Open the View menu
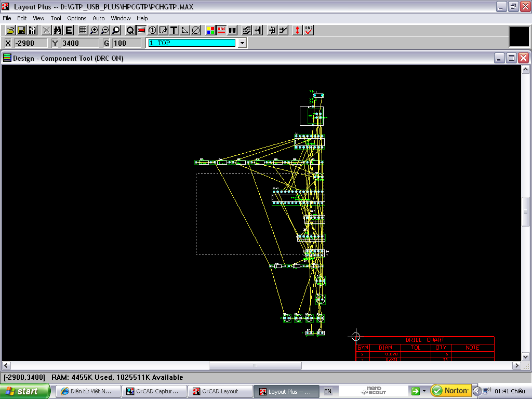The width and height of the screenshot is (532, 399). pos(38,18)
